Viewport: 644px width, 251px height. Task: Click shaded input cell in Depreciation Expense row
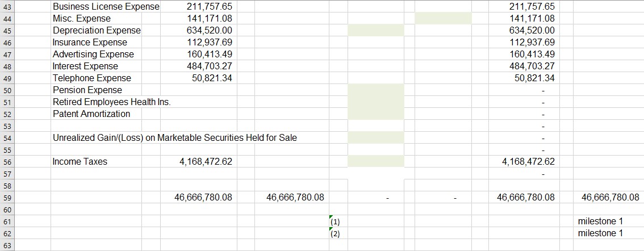tap(376, 31)
